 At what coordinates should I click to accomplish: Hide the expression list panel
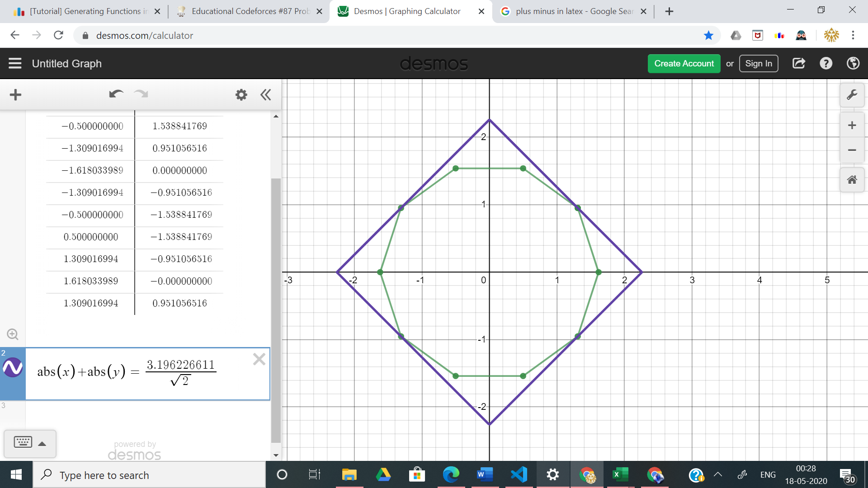pyautogui.click(x=266, y=95)
